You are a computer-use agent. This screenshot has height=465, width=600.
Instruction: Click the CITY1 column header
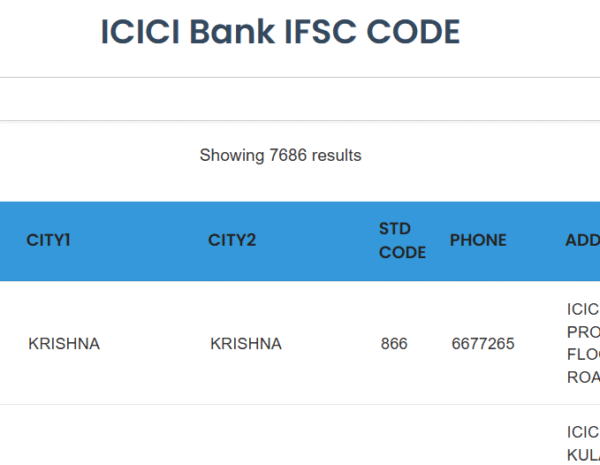(49, 240)
